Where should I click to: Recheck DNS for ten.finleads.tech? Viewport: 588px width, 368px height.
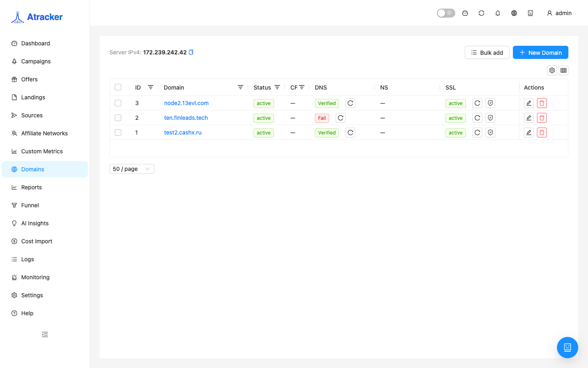(341, 118)
